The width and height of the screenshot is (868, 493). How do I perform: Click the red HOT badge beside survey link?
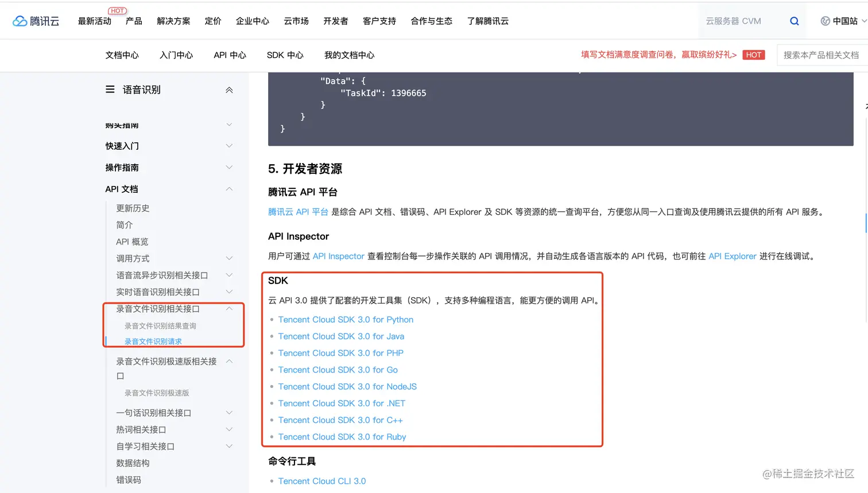(754, 55)
